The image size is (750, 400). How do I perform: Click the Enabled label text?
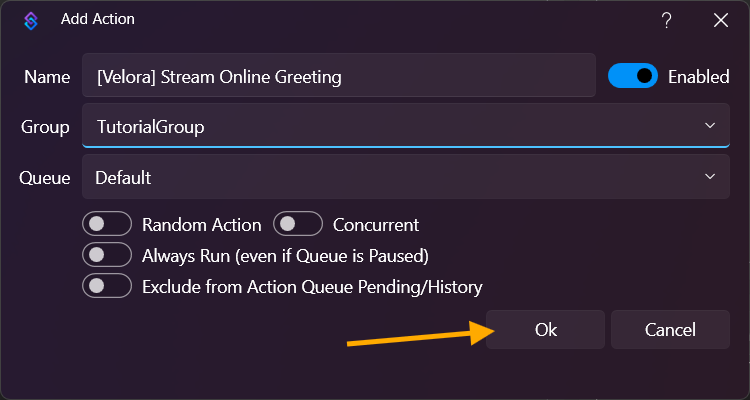(699, 76)
